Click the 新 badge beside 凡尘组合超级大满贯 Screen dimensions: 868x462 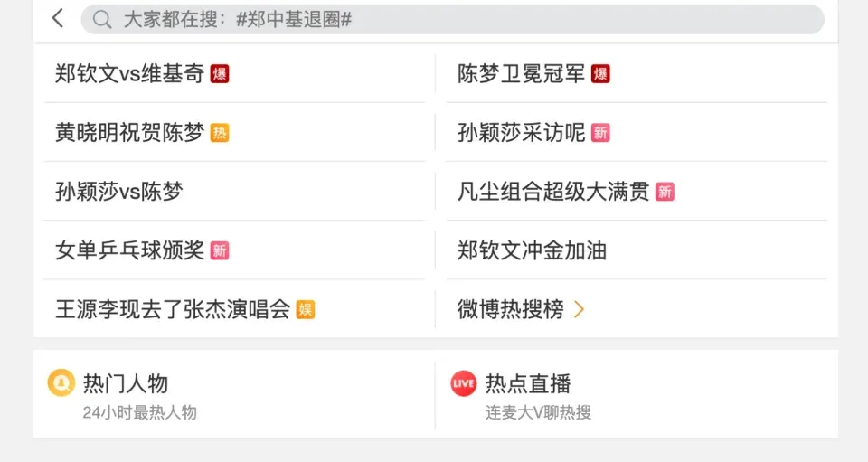point(665,192)
